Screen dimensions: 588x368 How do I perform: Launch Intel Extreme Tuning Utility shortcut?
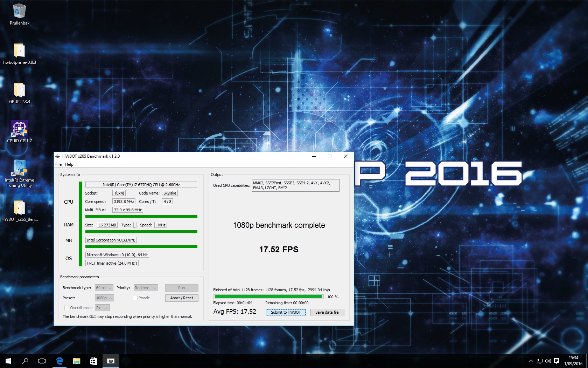click(x=20, y=174)
